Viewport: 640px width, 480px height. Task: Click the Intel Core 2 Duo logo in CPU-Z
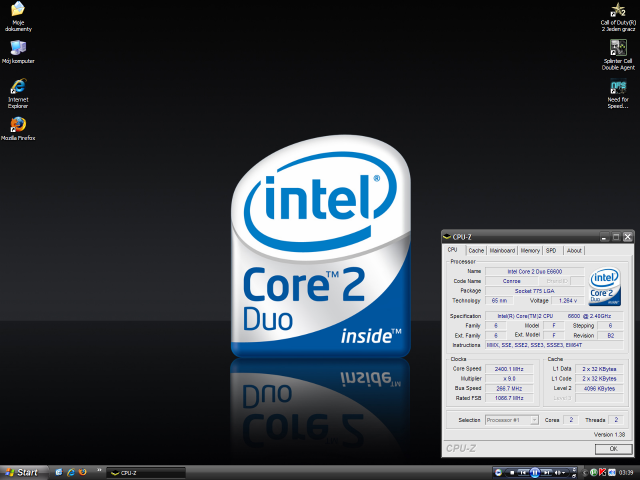604,287
